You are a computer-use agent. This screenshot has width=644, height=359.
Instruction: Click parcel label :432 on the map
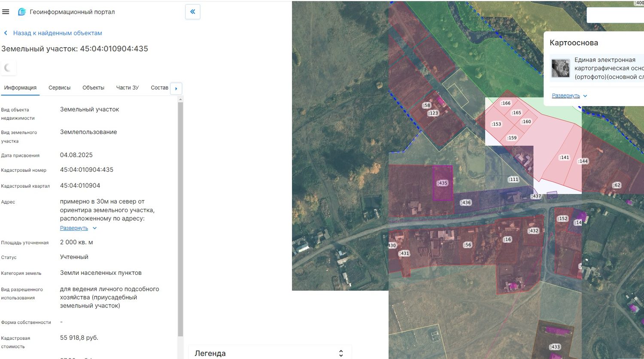[x=533, y=231]
